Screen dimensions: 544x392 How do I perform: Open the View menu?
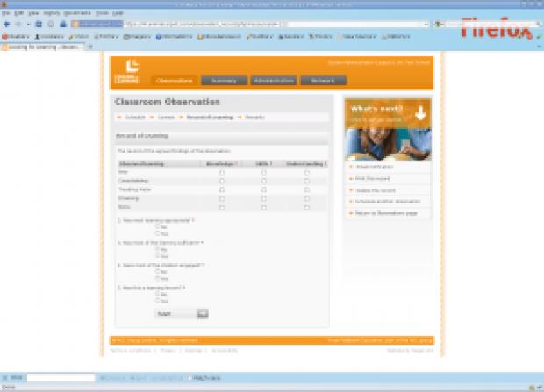[33, 13]
